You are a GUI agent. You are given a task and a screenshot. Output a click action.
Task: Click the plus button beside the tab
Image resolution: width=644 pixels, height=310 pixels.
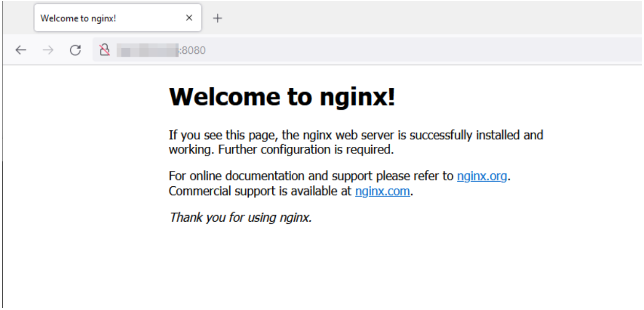tap(218, 17)
